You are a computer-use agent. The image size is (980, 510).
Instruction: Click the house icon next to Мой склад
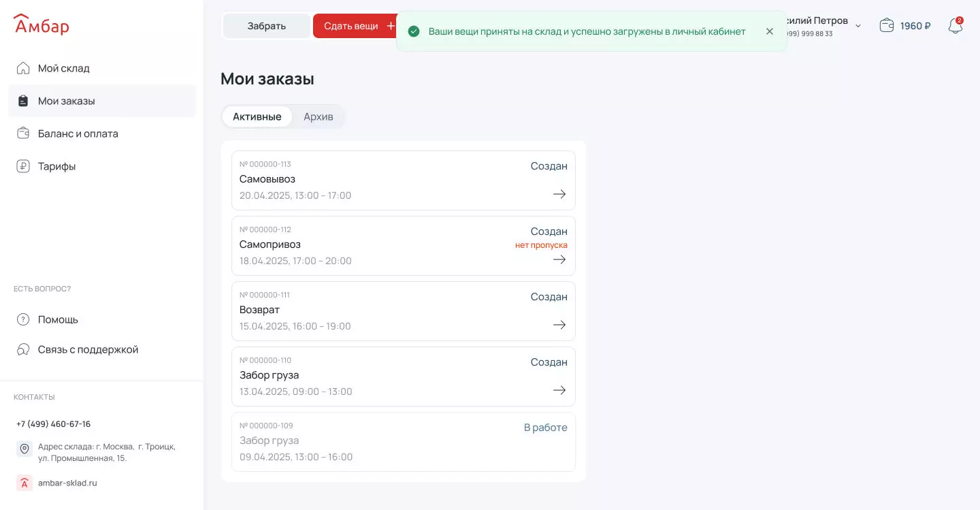pos(23,68)
